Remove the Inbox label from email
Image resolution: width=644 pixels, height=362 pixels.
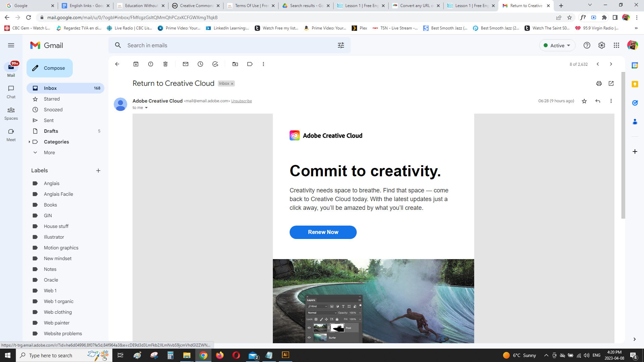(x=232, y=84)
